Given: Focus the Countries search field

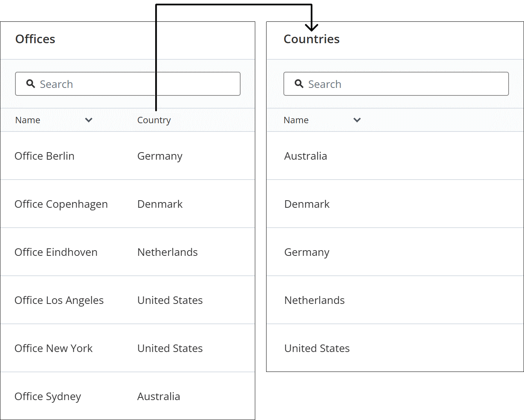Looking at the screenshot, I should pyautogui.click(x=396, y=84).
